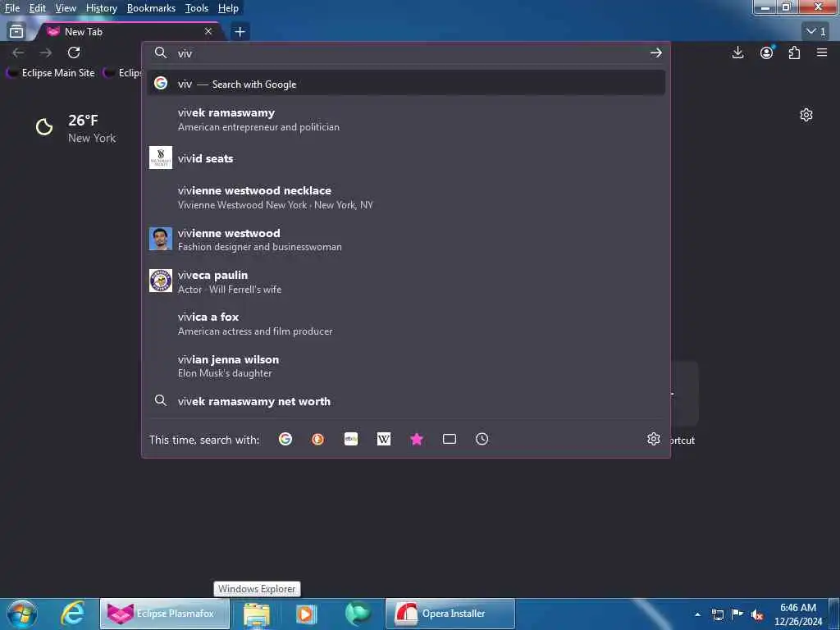The height and width of the screenshot is (630, 840).
Task: Search history using clock icon
Action: tap(482, 440)
